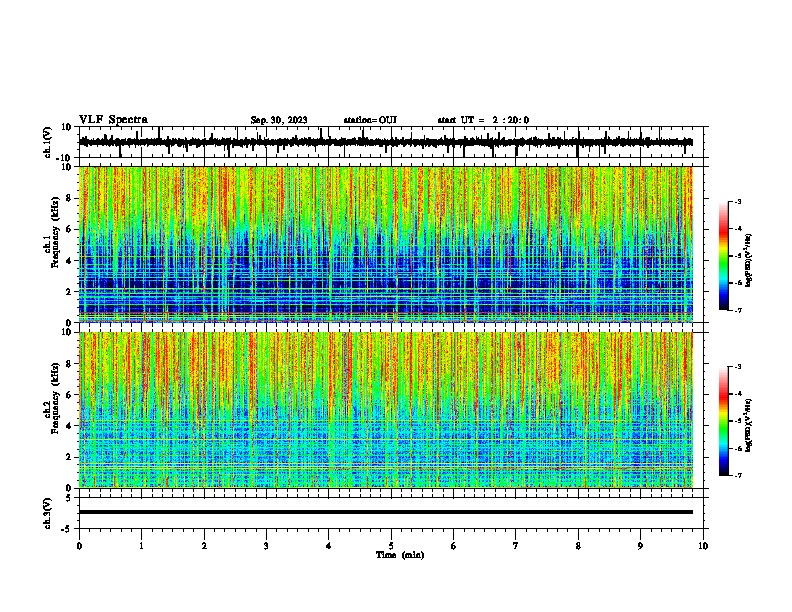Click the '-3' label on ch.1 color bar
792x612 pixels.
coord(738,201)
